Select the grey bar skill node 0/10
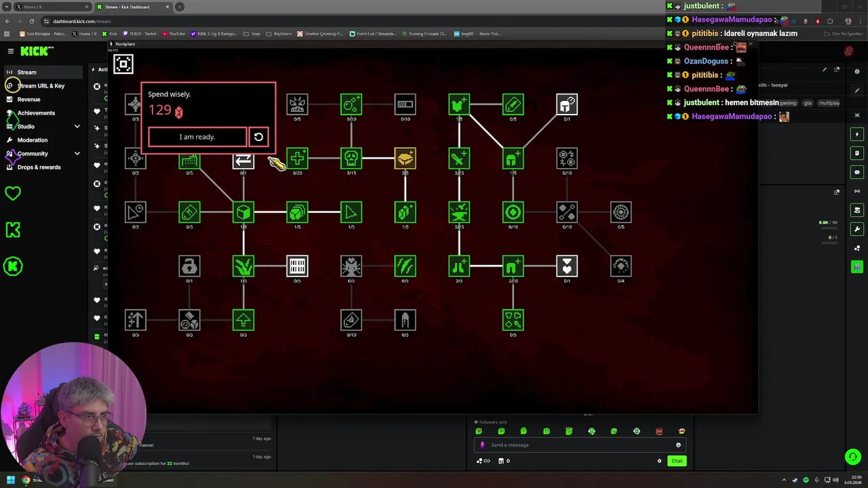868x488 pixels. point(405,104)
